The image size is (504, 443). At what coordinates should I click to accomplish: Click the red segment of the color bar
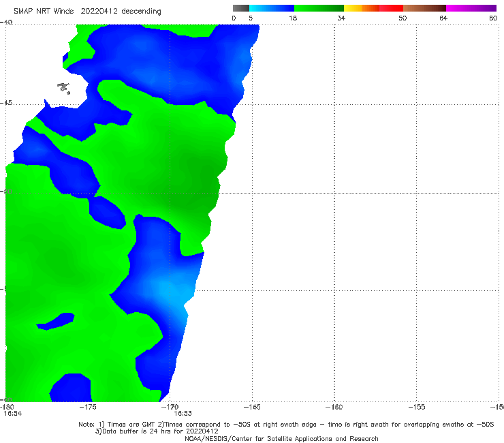(391, 8)
